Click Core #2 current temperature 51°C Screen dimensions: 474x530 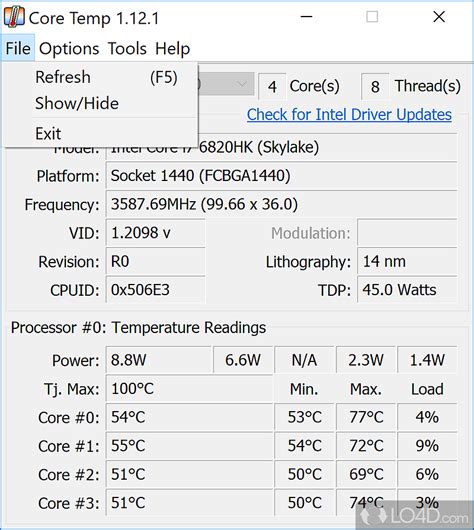(189, 474)
